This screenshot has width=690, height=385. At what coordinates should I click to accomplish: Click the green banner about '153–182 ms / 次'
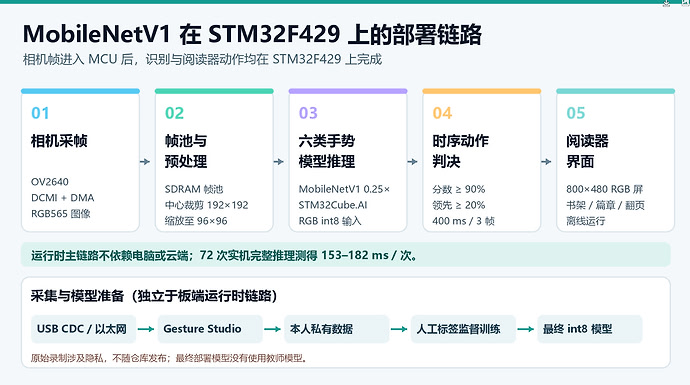[345, 255]
